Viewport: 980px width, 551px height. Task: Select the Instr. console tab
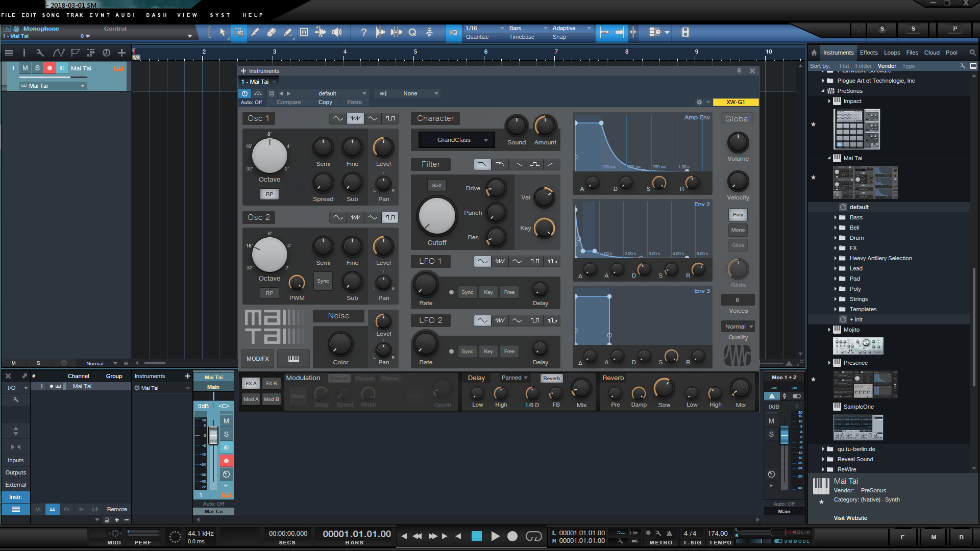tap(15, 497)
